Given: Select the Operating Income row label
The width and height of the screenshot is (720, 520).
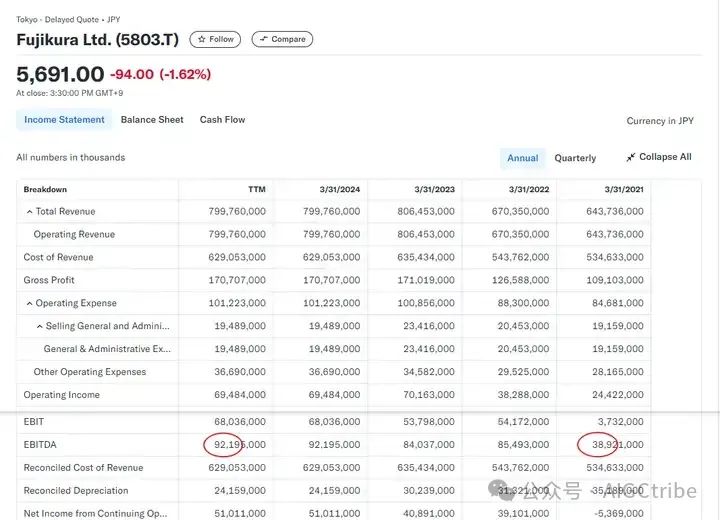Looking at the screenshot, I should coord(62,395).
